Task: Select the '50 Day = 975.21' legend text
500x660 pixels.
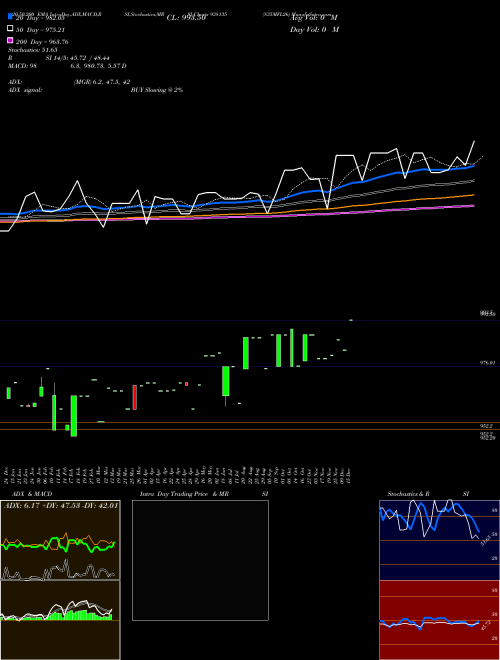Action: tap(40, 30)
